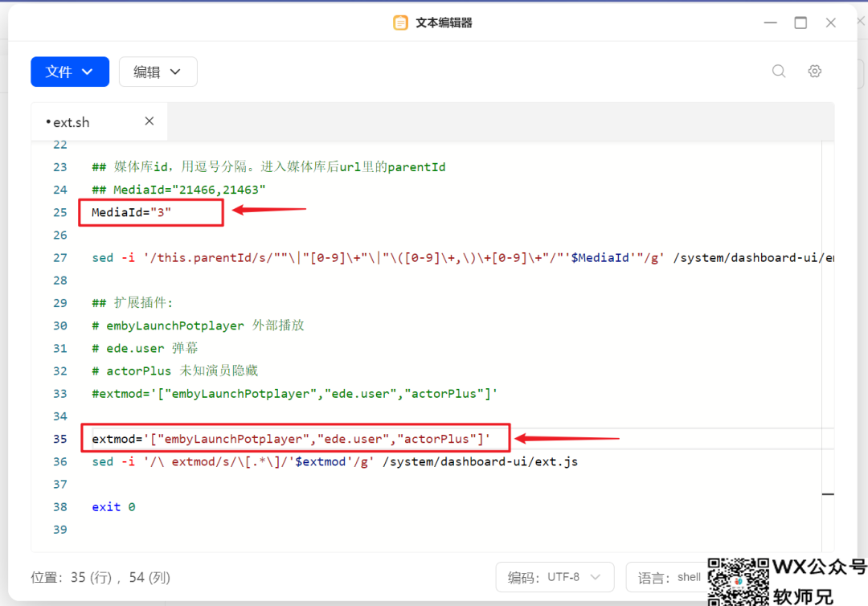This screenshot has height=606, width=868.
Task: Click the MediaId="3" line
Action: [131, 212]
